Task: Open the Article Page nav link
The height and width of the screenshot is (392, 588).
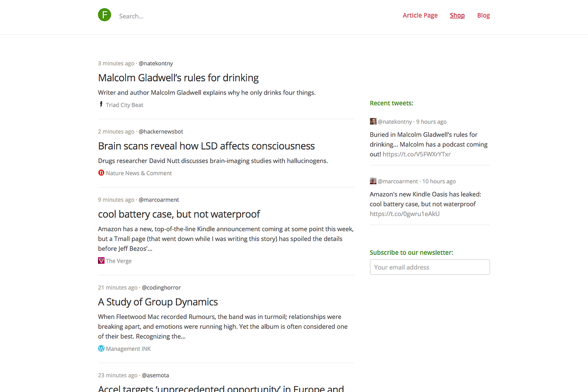Action: (420, 15)
